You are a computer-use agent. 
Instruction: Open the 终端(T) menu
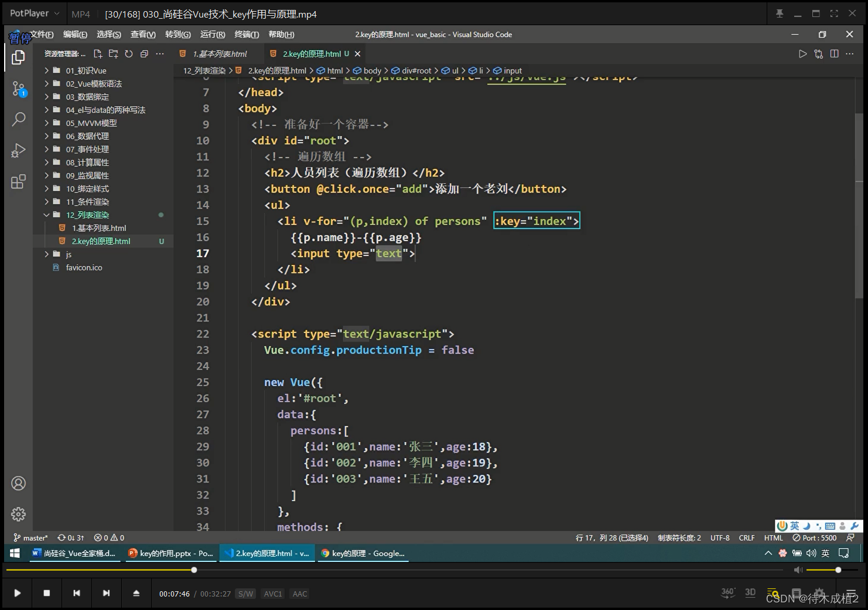[247, 35]
